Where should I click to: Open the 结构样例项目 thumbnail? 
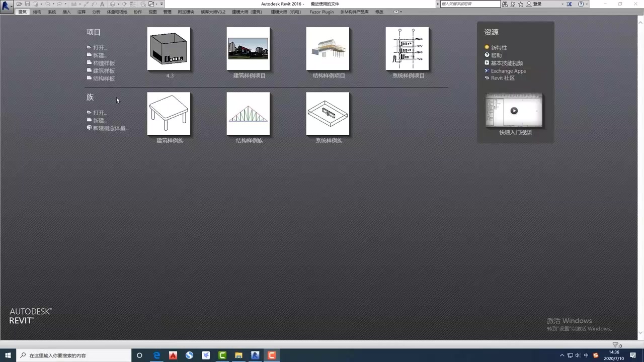328,49
